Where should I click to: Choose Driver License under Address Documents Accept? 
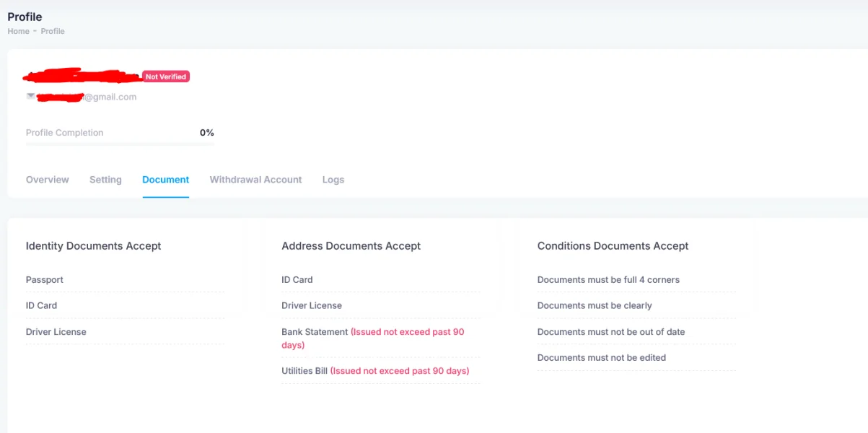[312, 305]
